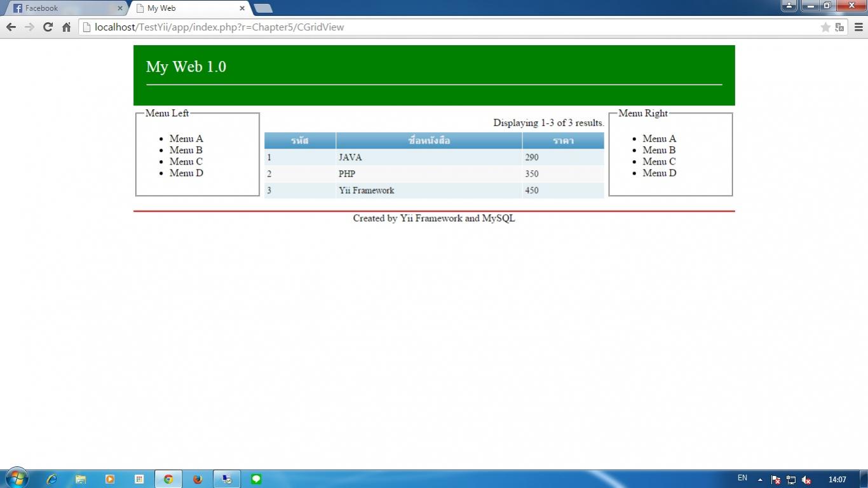Click the Created by Yii Framework footer text
868x488 pixels.
(434, 218)
